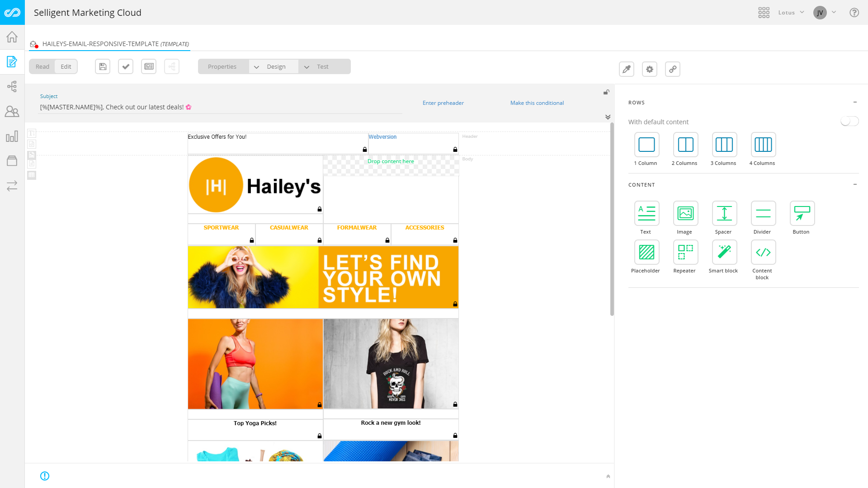
Task: Select the 3 Columns row layout
Action: coord(724,145)
